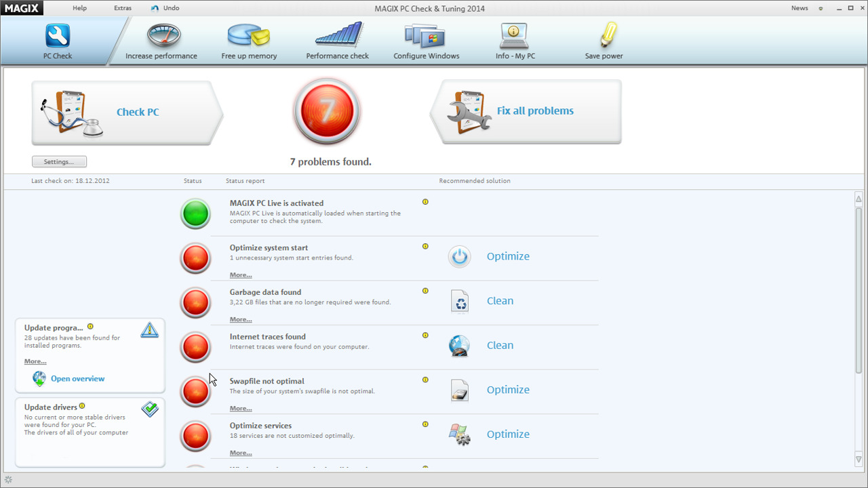Image resolution: width=868 pixels, height=488 pixels.
Task: Click Optimize link for services
Action: click(508, 434)
